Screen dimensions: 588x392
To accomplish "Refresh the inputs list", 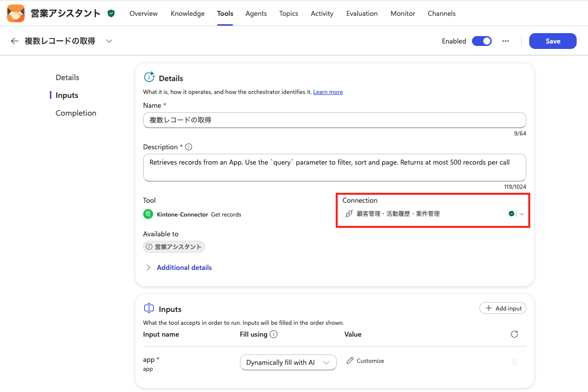I will coord(514,334).
